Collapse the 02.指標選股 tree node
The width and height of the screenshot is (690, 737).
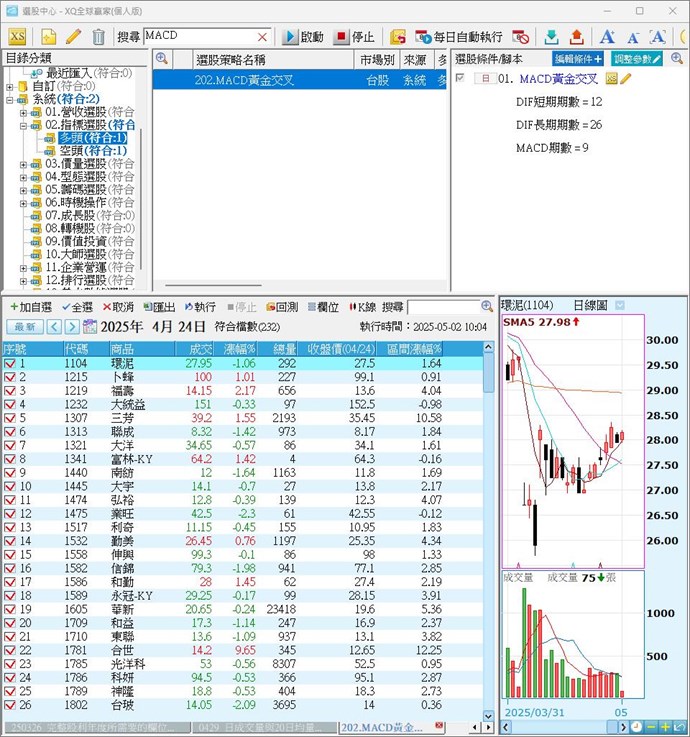coord(24,125)
